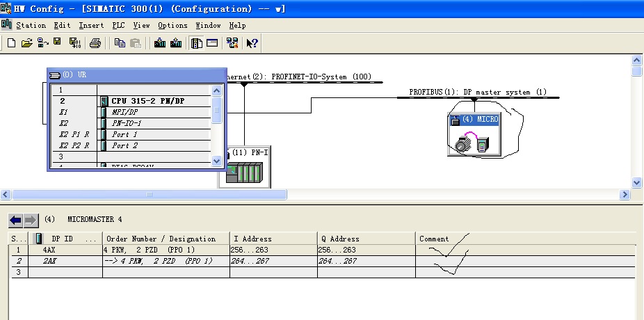Viewport: 644px width, 320px height.
Task: Open the View menu
Action: tap(141, 25)
